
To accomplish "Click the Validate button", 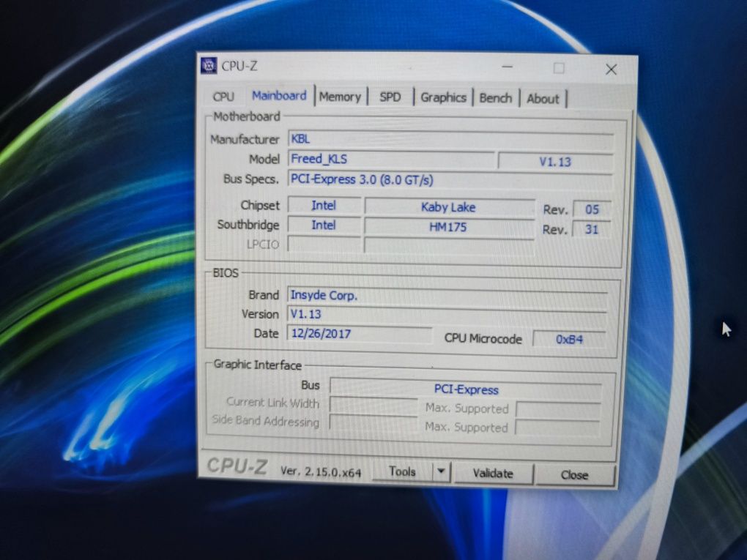I will tap(493, 474).
